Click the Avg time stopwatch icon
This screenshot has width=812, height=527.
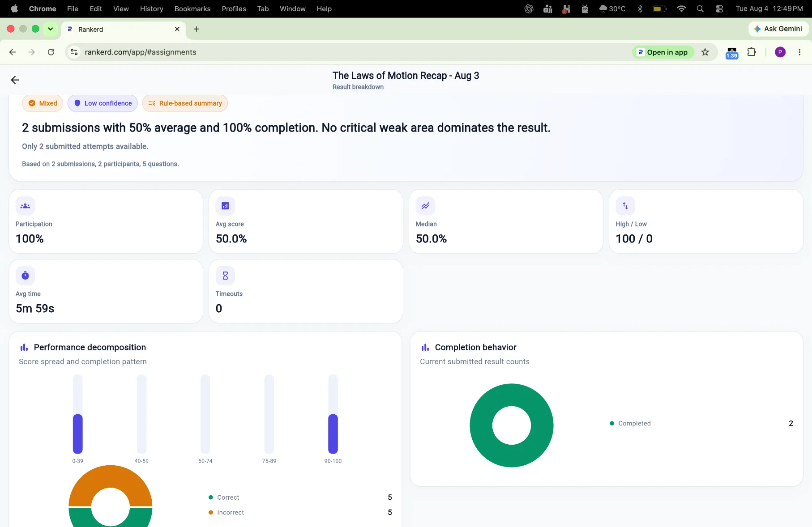(x=25, y=276)
